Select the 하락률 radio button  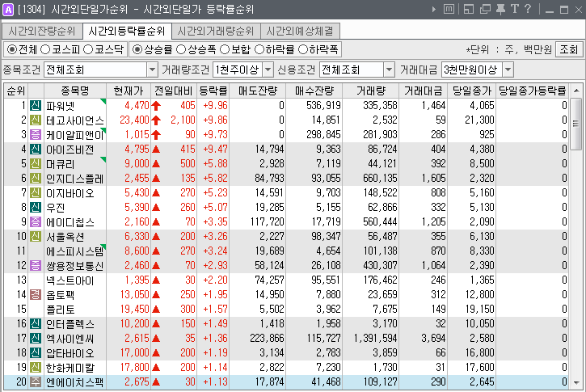259,49
